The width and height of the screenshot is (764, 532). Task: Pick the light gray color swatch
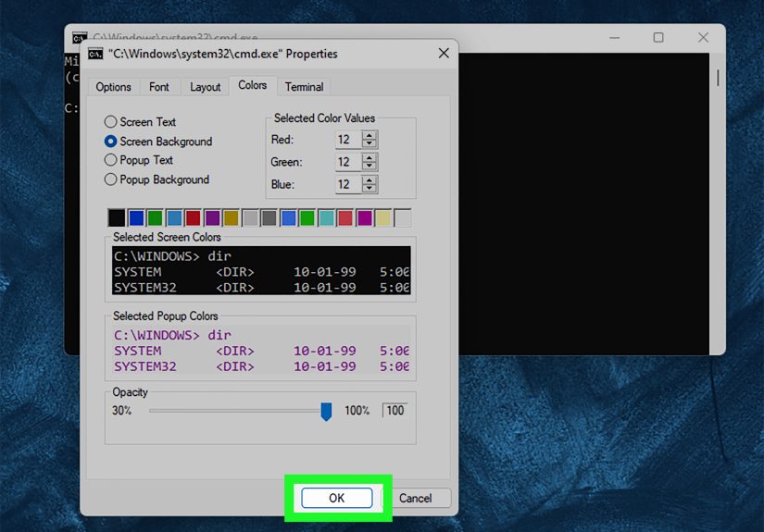(250, 217)
